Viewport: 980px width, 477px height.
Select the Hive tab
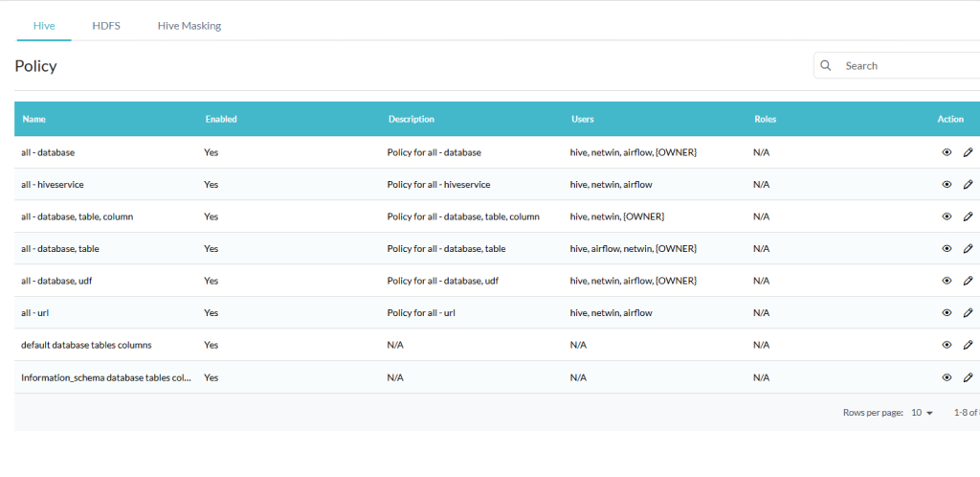click(x=44, y=26)
